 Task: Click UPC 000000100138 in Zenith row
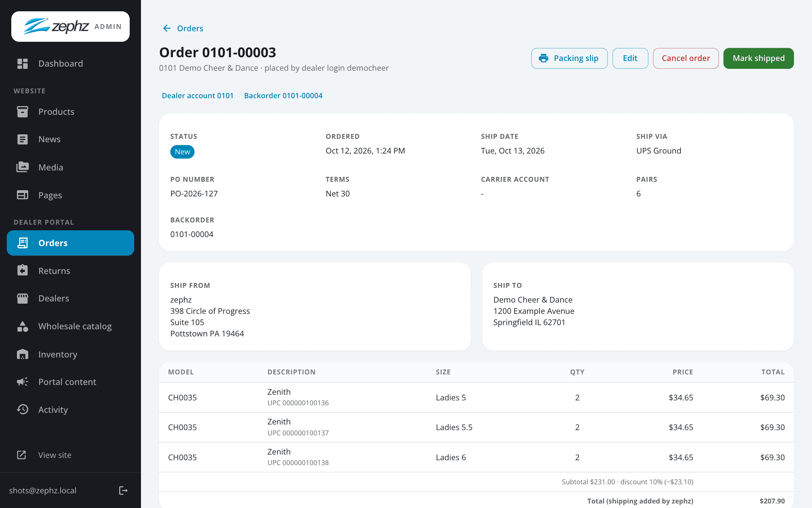coord(298,462)
